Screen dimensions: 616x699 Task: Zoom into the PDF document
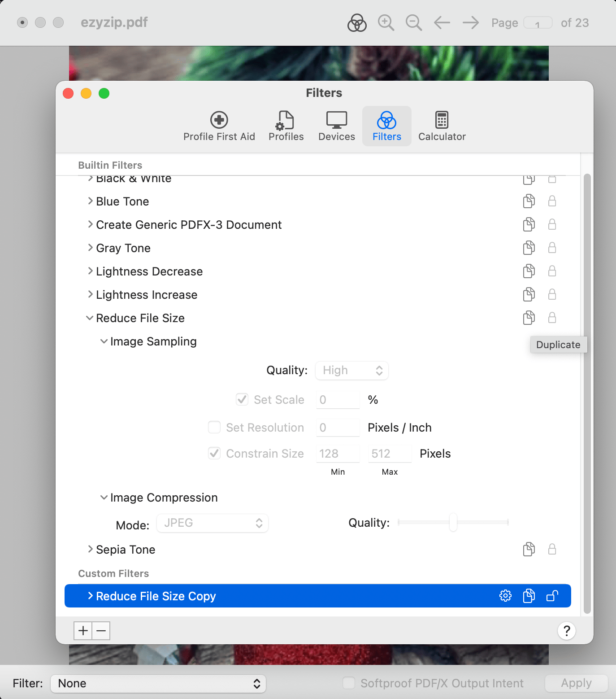pyautogui.click(x=386, y=22)
